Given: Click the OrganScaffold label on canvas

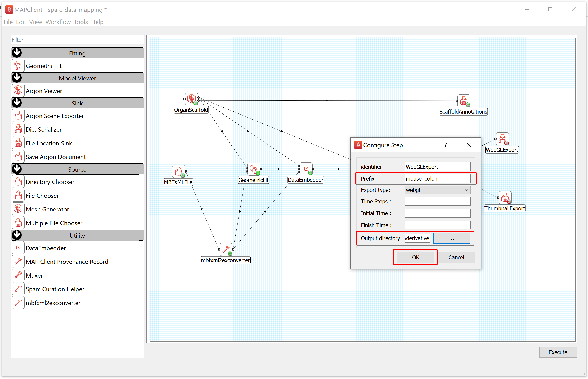Looking at the screenshot, I should coord(191,110).
